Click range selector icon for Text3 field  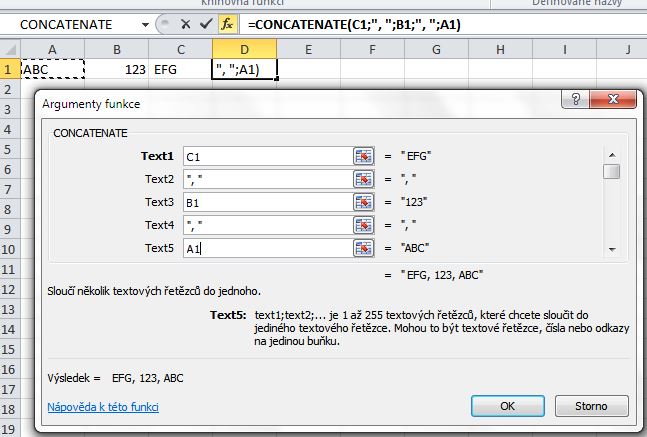(363, 202)
